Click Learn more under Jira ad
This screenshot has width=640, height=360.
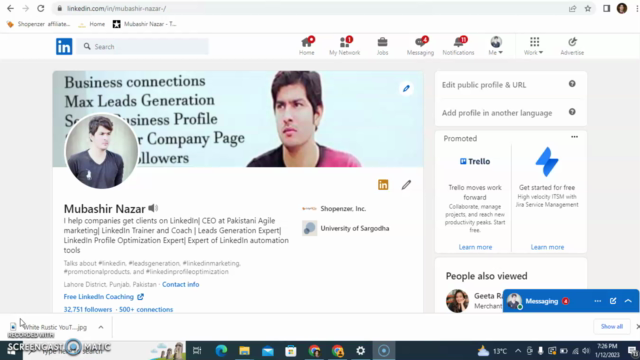pyautogui.click(x=547, y=247)
